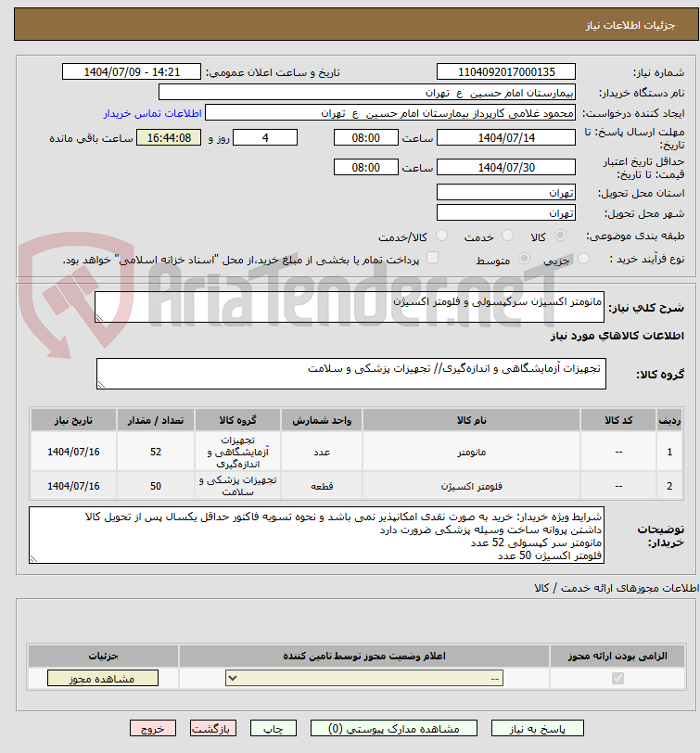Click the 'قطعه' unit cell
This screenshot has width=700, height=753.
(x=322, y=486)
